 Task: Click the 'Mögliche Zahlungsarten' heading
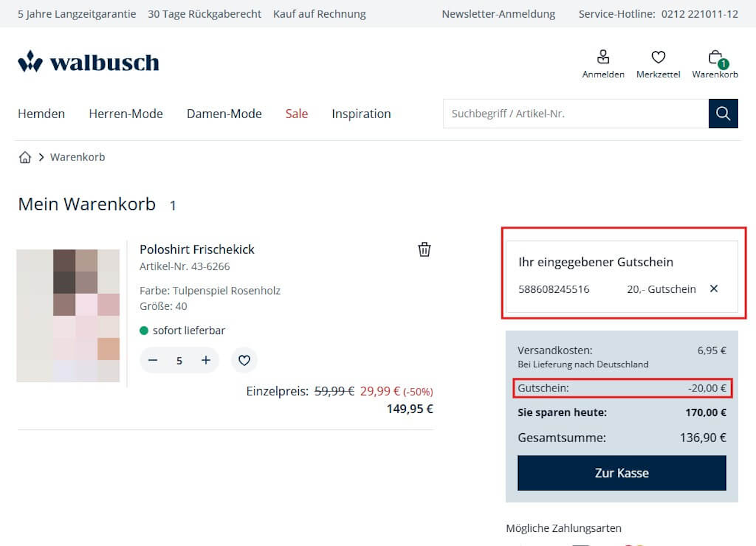click(563, 528)
